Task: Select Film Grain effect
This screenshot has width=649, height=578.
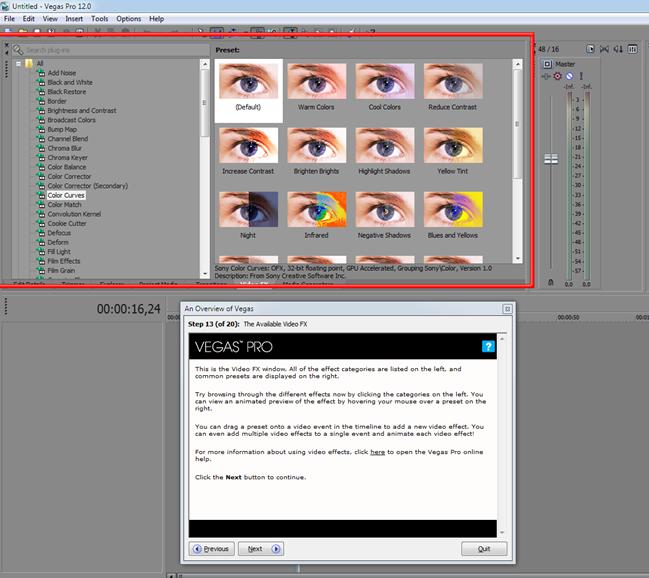Action: click(x=61, y=271)
